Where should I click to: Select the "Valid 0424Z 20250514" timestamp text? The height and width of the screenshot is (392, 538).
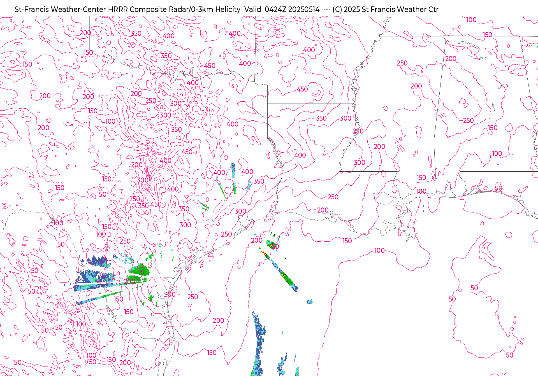point(282,10)
